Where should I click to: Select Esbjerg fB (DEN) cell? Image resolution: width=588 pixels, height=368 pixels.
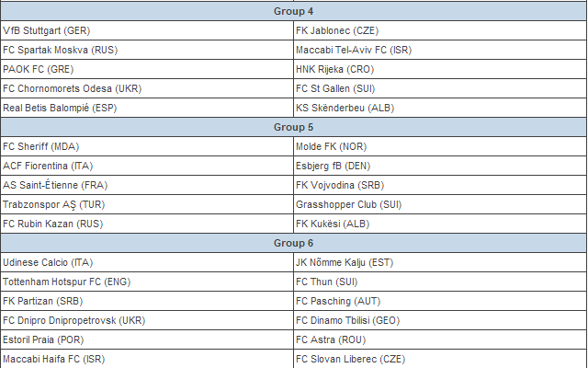tap(334, 166)
